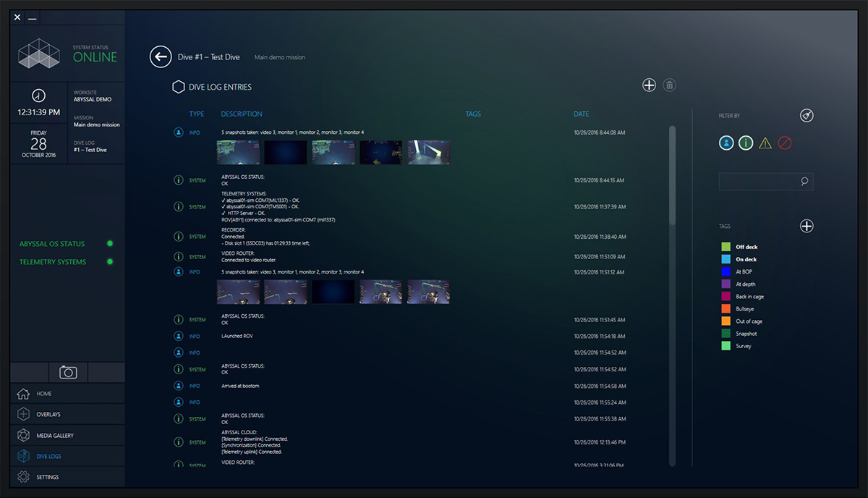Click the "LAunched ROV" description text

pos(237,336)
